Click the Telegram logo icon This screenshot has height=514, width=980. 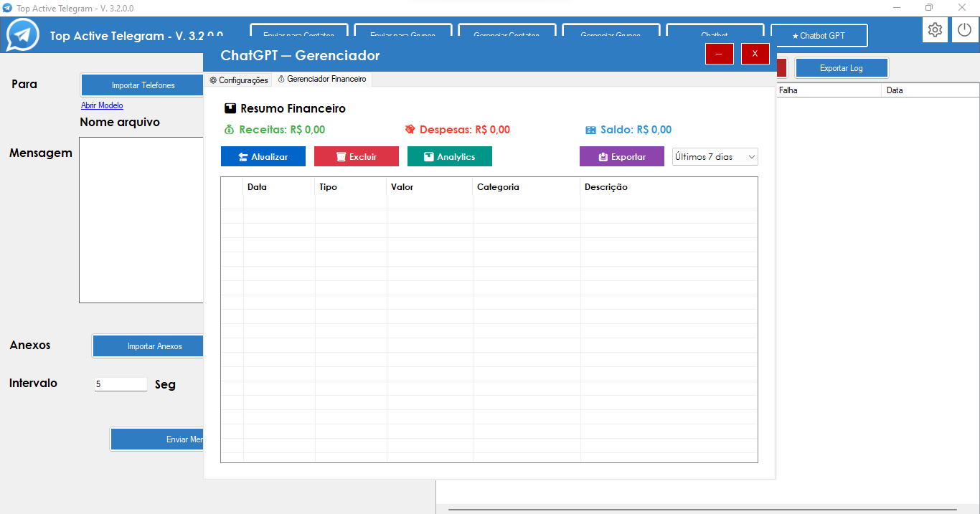click(x=22, y=35)
